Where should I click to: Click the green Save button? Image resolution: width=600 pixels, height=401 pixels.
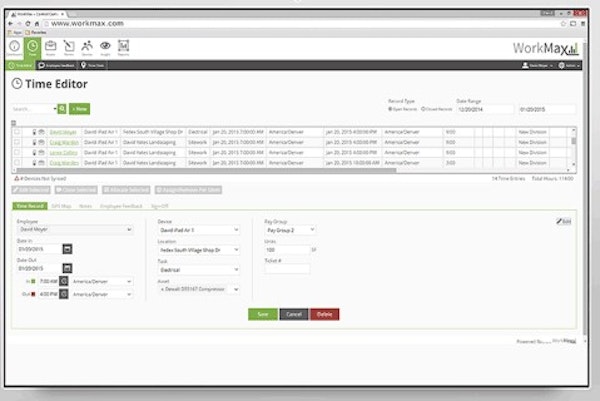(262, 313)
